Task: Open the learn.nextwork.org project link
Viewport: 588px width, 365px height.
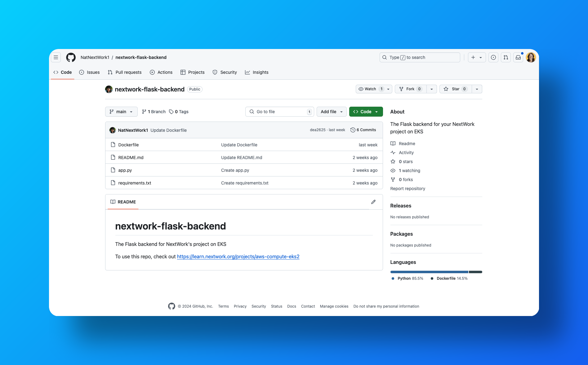Action: pos(238,257)
